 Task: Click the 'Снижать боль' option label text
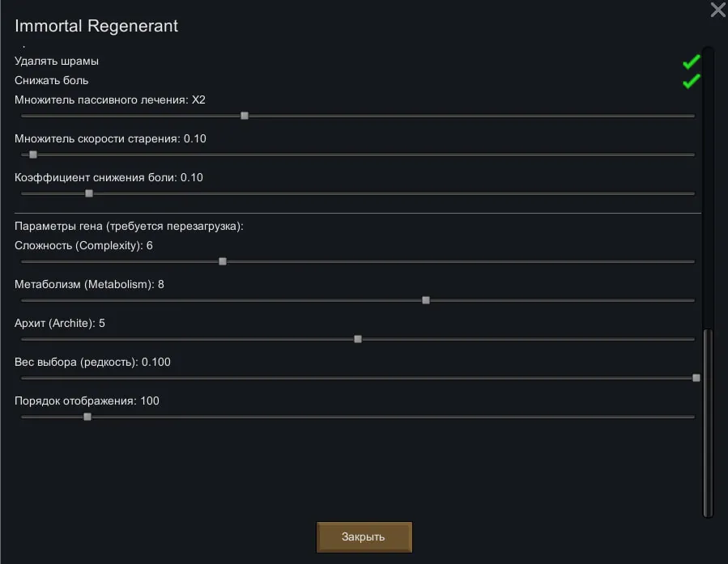pyautogui.click(x=52, y=81)
